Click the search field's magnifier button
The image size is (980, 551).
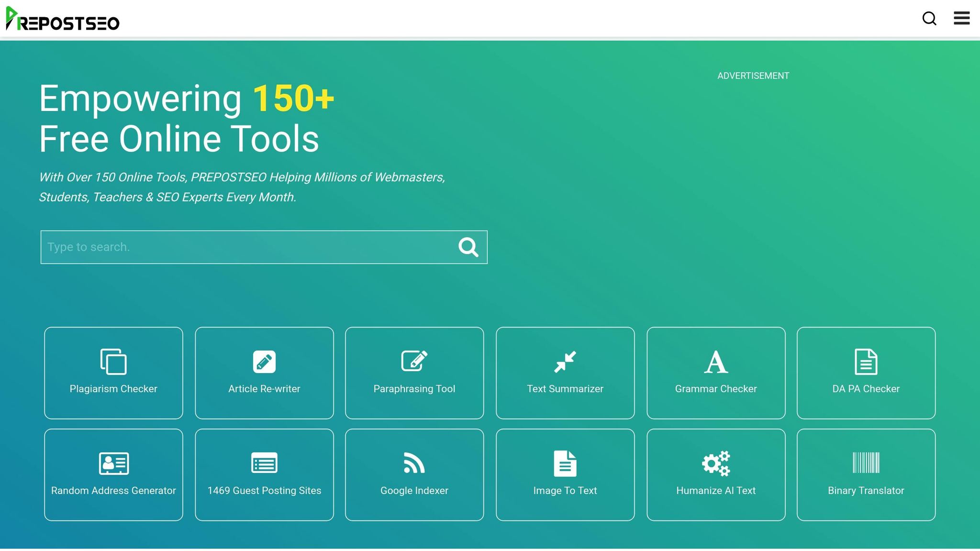tap(468, 247)
